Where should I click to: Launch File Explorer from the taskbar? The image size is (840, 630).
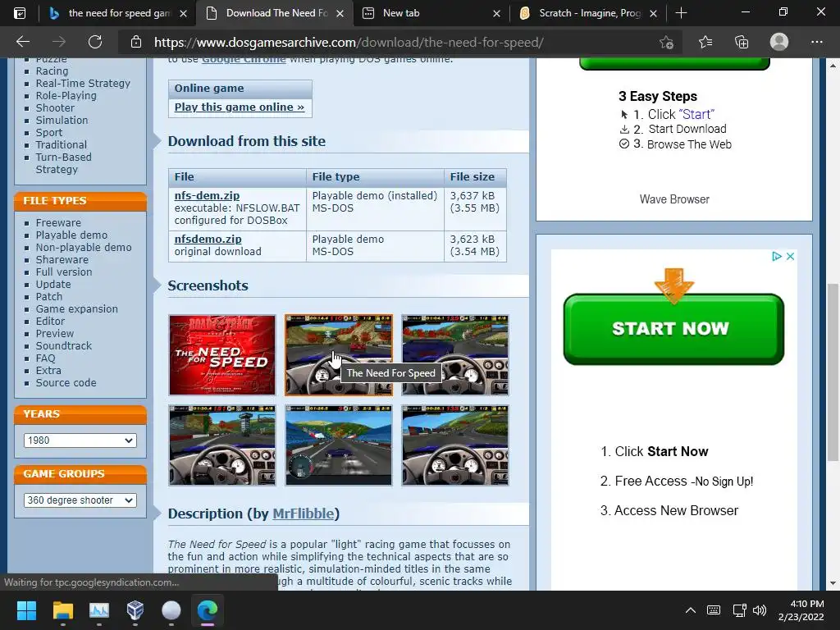62,610
